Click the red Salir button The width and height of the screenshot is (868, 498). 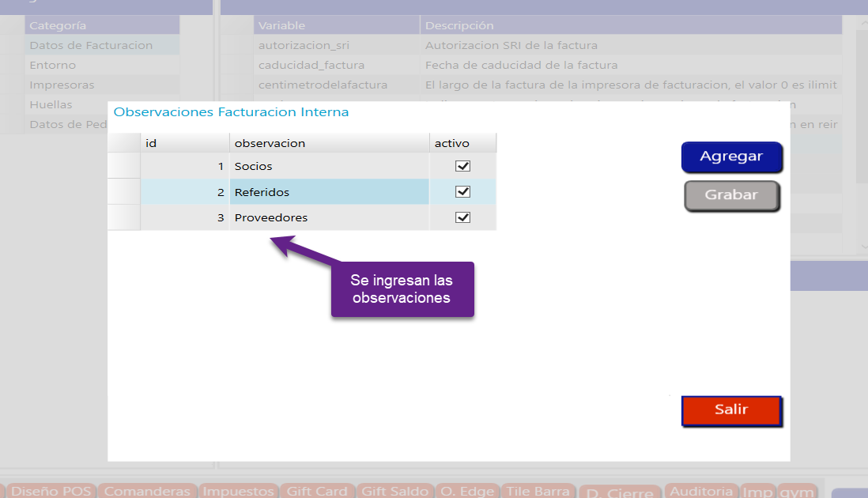tap(731, 410)
